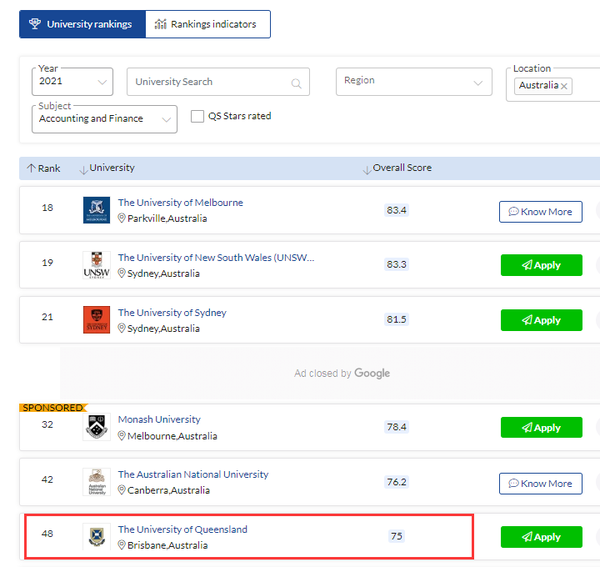The width and height of the screenshot is (600, 567).
Task: Open The University of Queensland link
Action: point(183,530)
